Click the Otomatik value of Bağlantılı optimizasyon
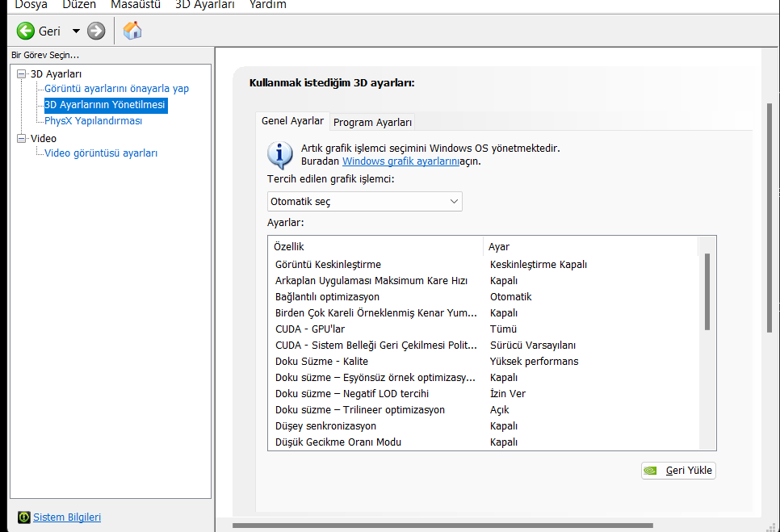Image resolution: width=780 pixels, height=532 pixels. [511, 297]
